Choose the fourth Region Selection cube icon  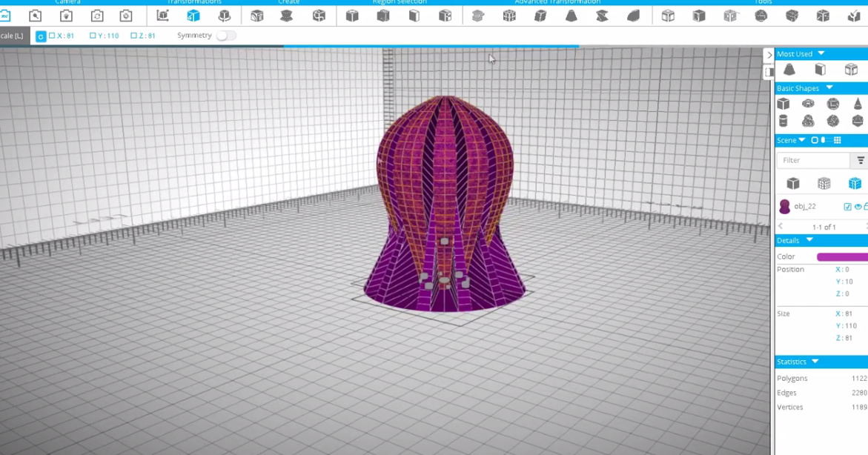445,16
